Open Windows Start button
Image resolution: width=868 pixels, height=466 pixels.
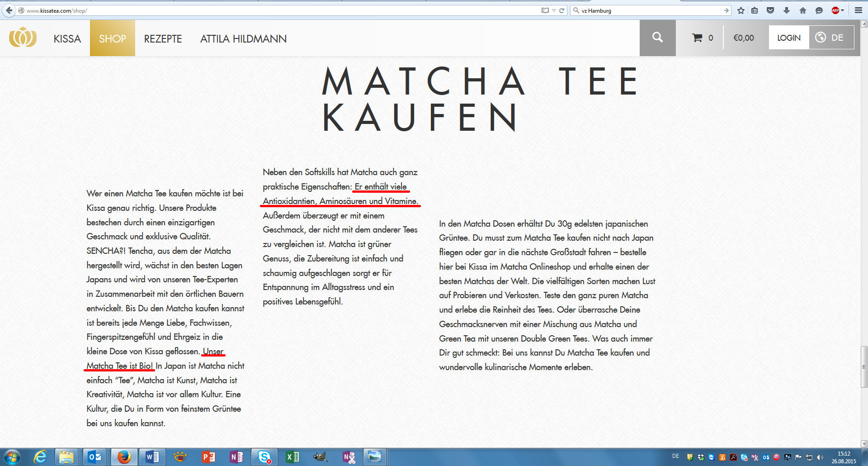point(12,457)
